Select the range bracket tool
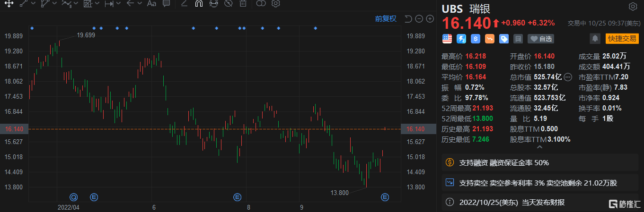This screenshot has width=644, height=212. 109,4
